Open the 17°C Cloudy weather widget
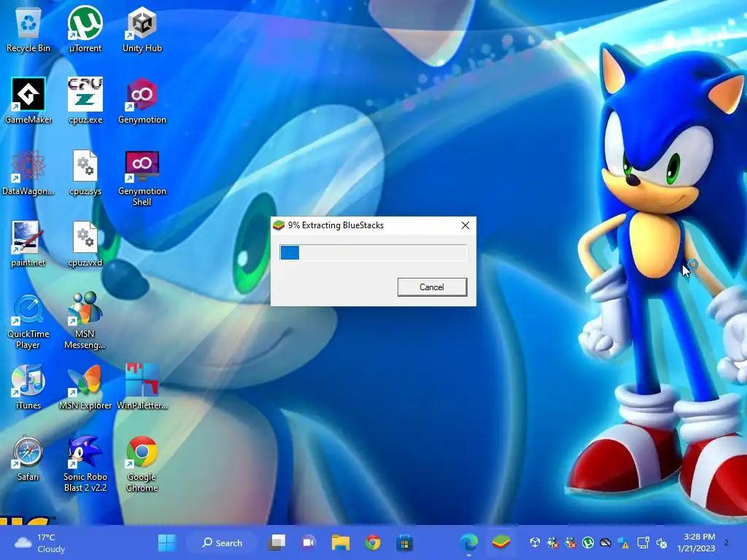Screen dimensions: 747x560 (40, 542)
